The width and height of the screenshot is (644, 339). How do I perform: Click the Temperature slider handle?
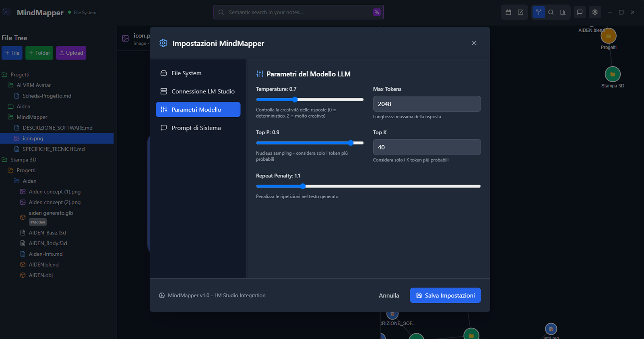[x=295, y=99]
